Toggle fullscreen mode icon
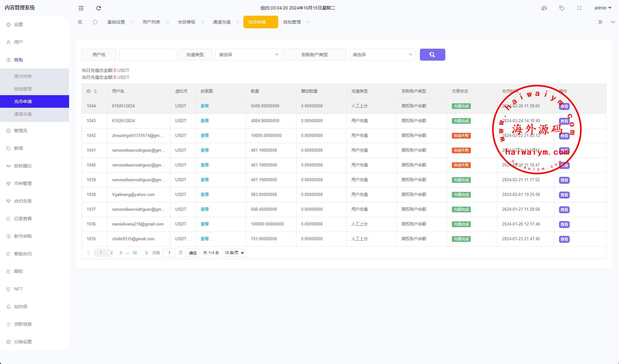This screenshot has height=364, width=619. point(579,8)
